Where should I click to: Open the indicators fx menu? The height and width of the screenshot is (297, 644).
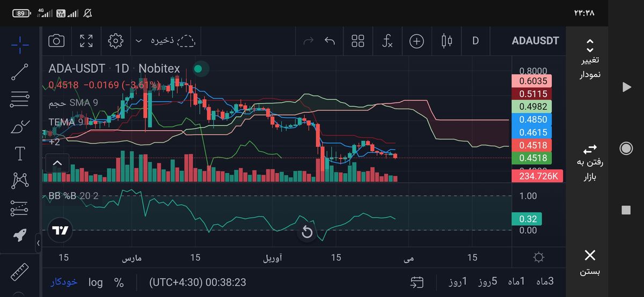click(387, 41)
